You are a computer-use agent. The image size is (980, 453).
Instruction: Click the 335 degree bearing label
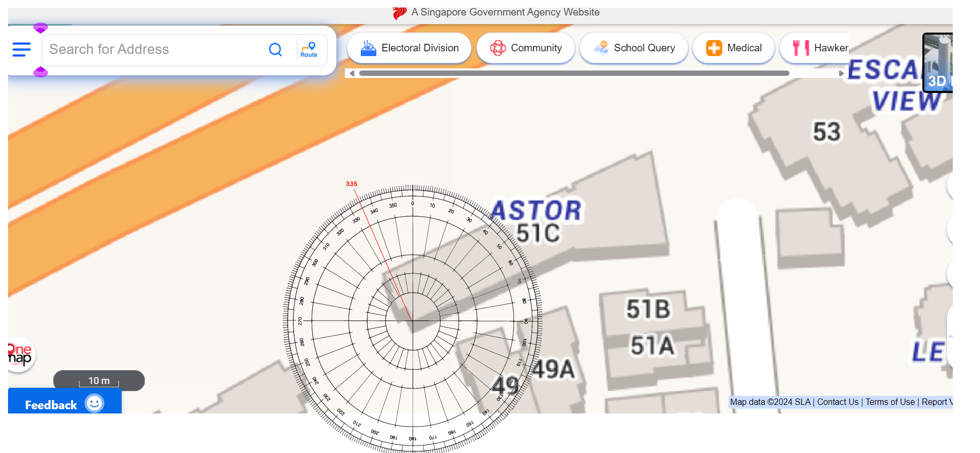(x=351, y=184)
